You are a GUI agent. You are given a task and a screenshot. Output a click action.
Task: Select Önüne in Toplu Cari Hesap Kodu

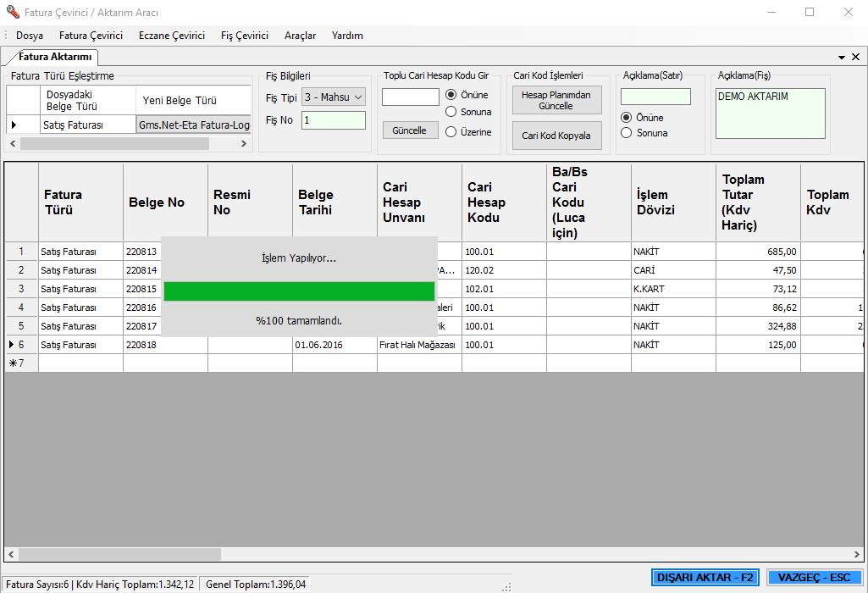pos(467,95)
